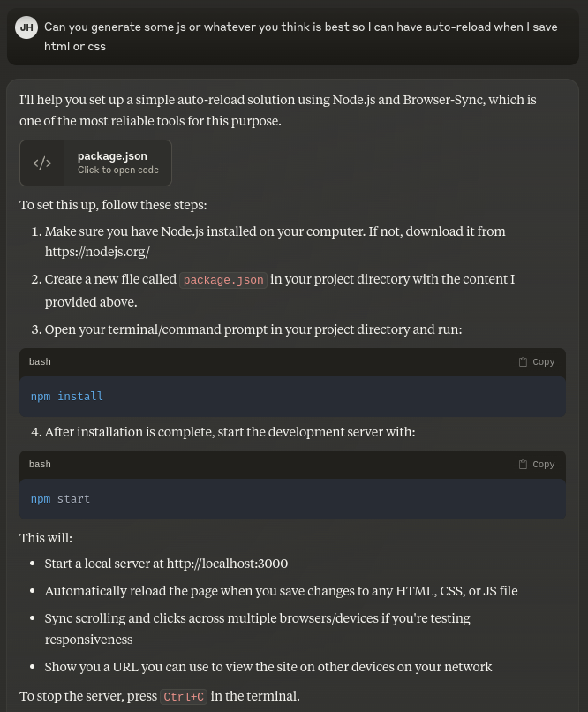Click the Ctrl+C inline code text
The height and width of the screenshot is (712, 588).
point(184,697)
